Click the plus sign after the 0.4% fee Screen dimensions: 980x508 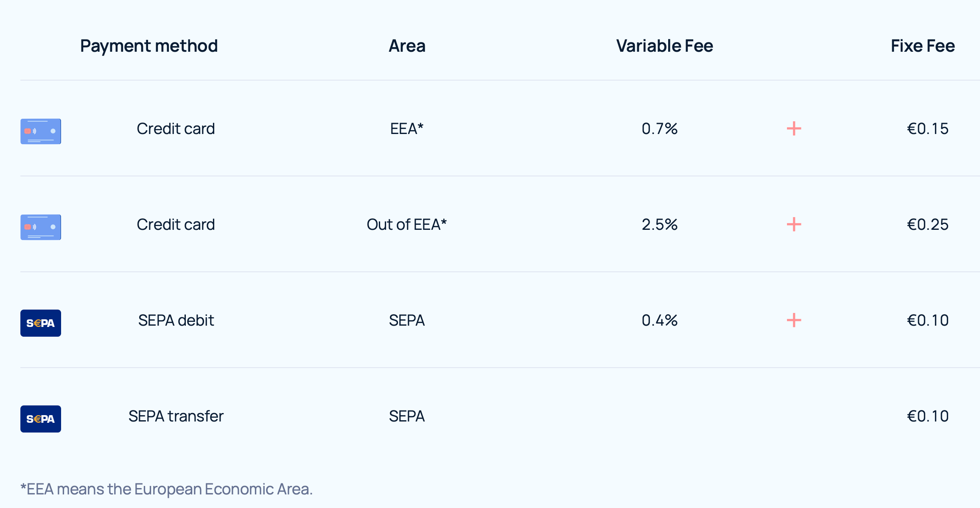(794, 320)
